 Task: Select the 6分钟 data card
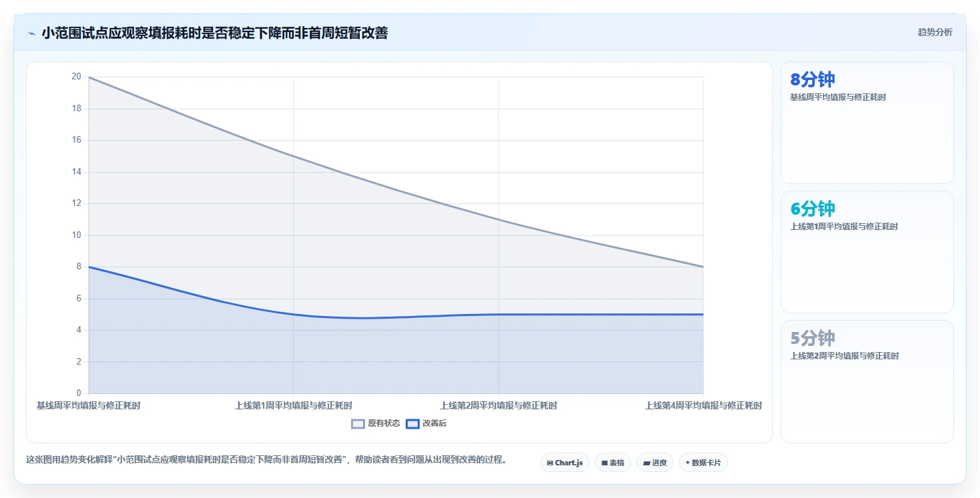tap(867, 252)
